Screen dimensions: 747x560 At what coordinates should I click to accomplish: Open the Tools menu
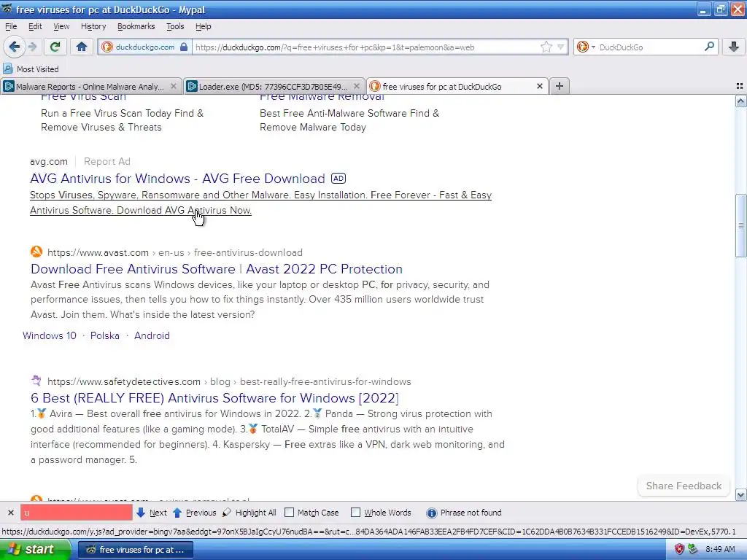(x=175, y=26)
